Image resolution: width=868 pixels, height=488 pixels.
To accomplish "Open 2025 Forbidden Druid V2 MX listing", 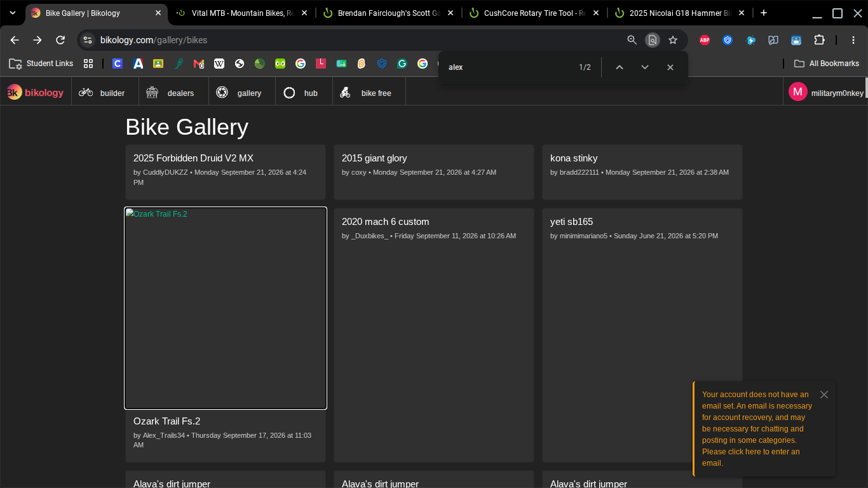I will pos(193,158).
